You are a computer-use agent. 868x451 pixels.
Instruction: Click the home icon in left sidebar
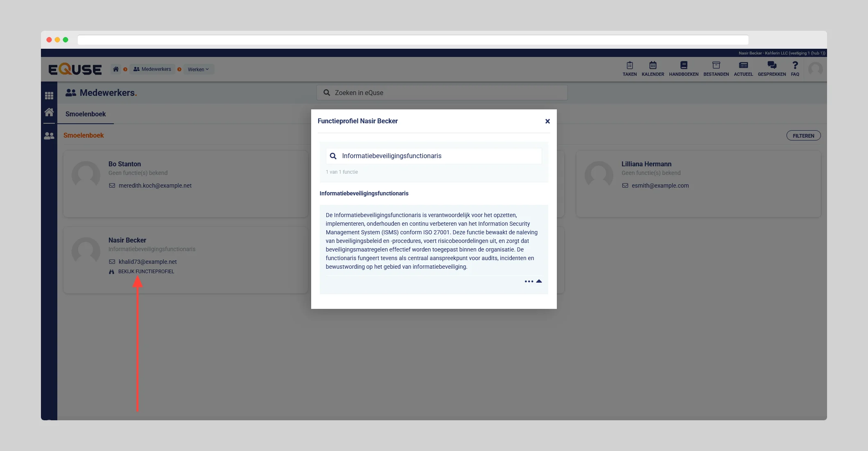point(49,112)
